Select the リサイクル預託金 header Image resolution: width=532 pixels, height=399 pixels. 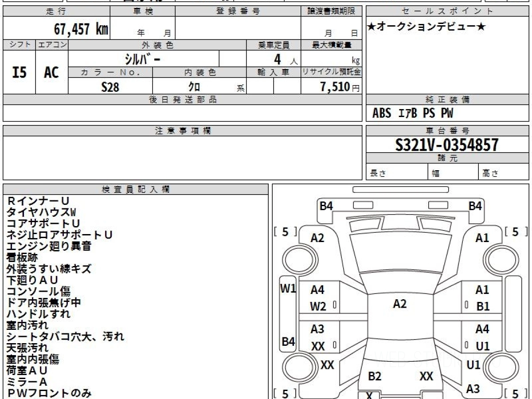click(x=331, y=72)
